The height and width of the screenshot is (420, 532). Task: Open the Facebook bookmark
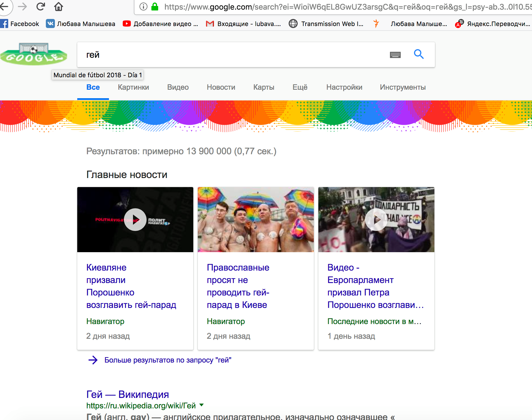[x=20, y=24]
